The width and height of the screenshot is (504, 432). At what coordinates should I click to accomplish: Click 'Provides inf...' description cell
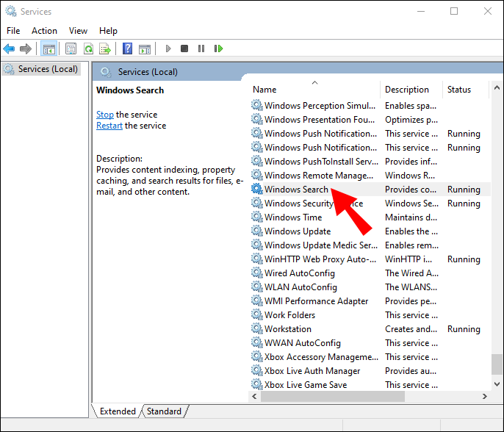(x=411, y=162)
